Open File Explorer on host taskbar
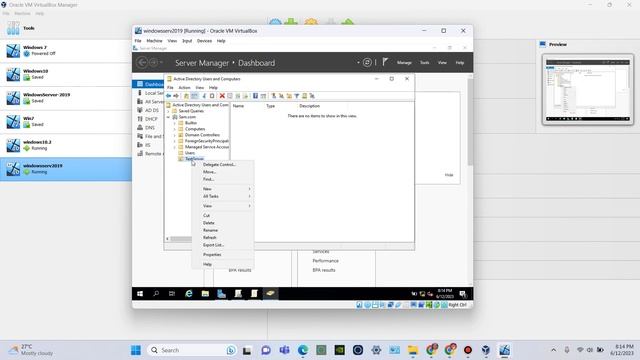The height and width of the screenshot is (360, 640). (413, 350)
